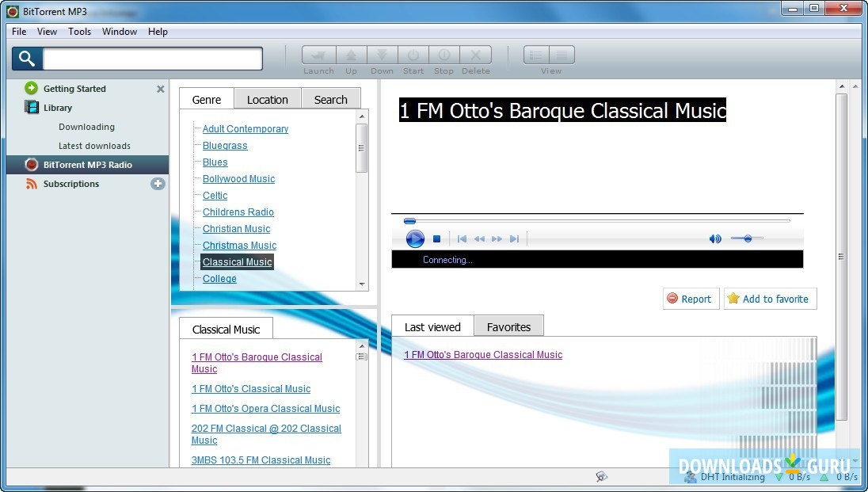Select Adult Contemporary genre

point(246,129)
